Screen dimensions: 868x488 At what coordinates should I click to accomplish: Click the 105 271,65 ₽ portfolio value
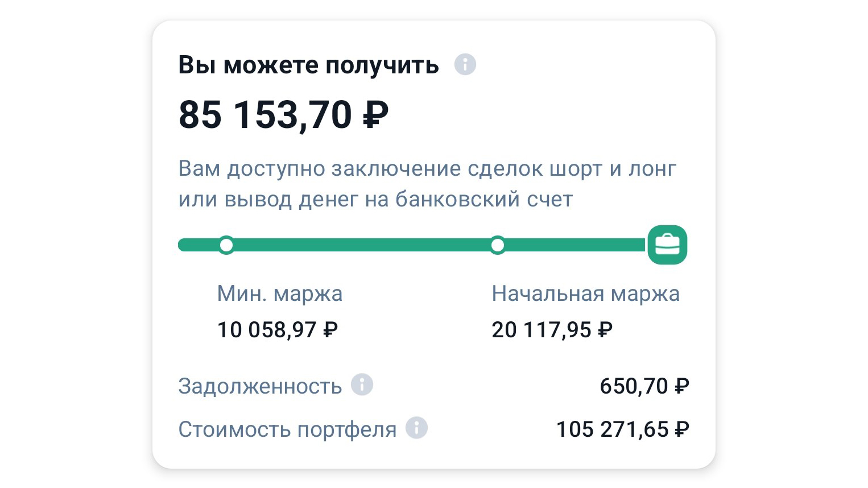[623, 429]
